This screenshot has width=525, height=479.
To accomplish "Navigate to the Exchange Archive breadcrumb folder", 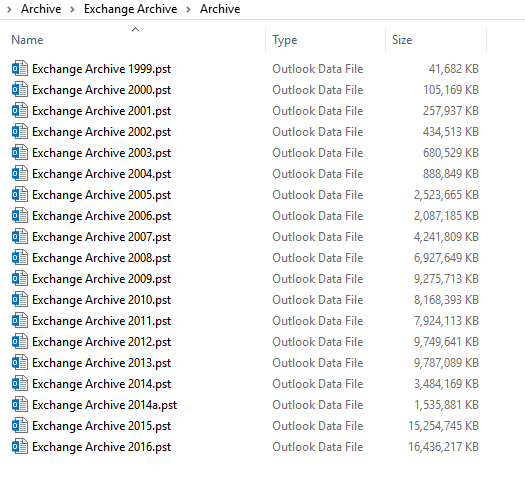I will click(x=131, y=9).
